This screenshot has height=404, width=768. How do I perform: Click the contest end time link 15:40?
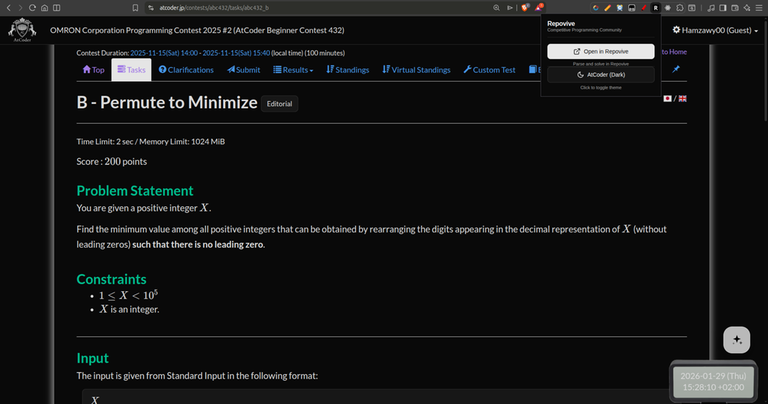coord(236,53)
